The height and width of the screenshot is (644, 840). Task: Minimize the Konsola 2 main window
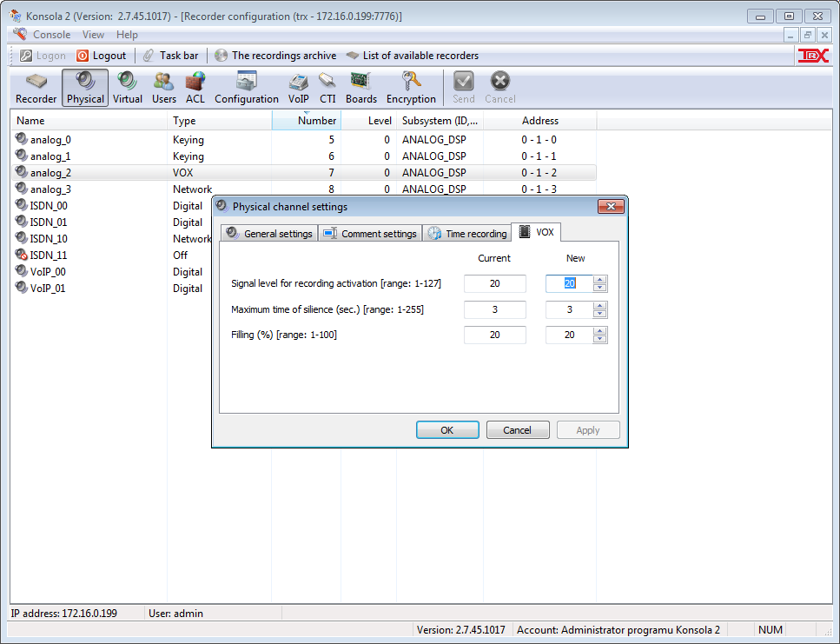[760, 17]
